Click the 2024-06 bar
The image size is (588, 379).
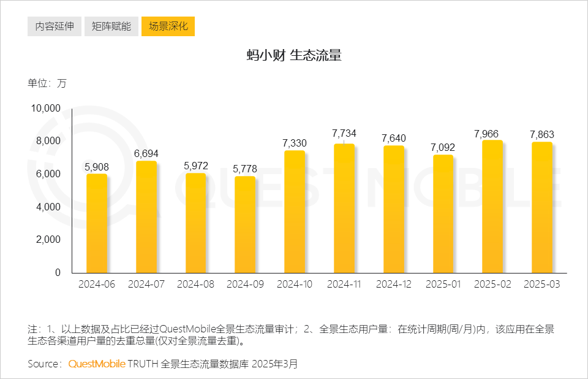[x=97, y=223]
